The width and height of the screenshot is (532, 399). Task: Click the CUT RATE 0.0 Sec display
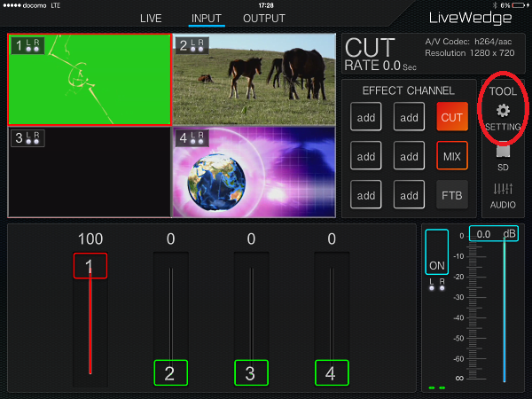380,54
